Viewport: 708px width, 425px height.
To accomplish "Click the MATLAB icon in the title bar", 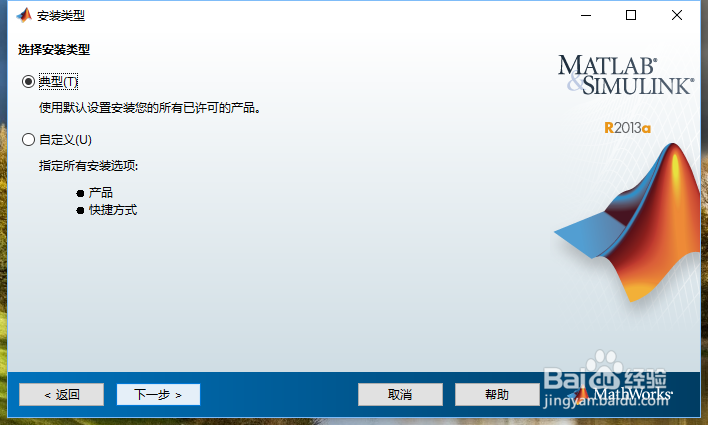I will (x=24, y=15).
